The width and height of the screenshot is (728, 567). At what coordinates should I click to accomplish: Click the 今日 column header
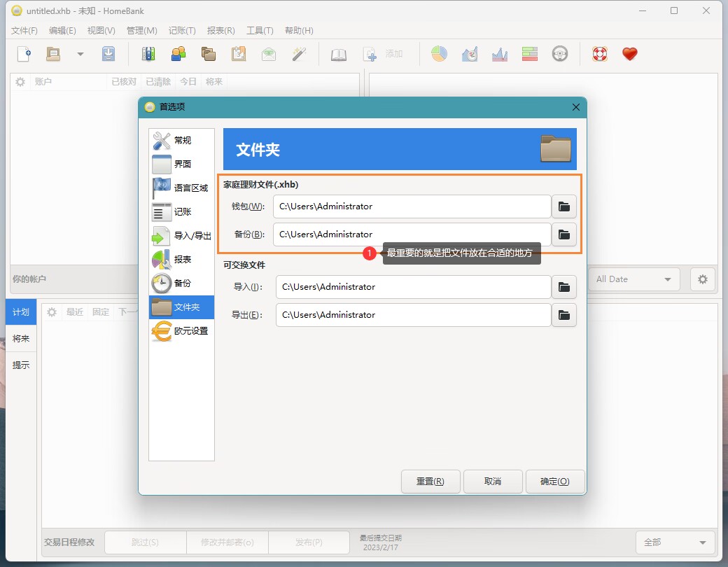188,82
